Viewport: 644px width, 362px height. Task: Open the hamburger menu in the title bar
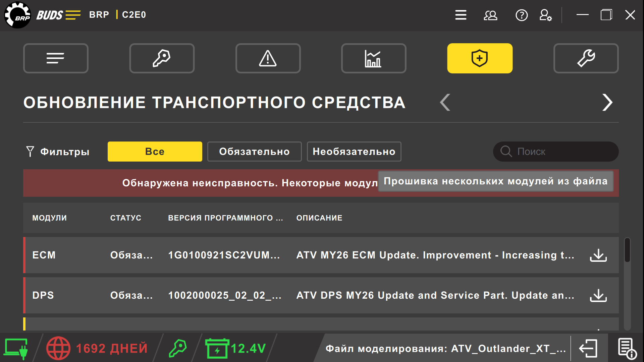461,15
